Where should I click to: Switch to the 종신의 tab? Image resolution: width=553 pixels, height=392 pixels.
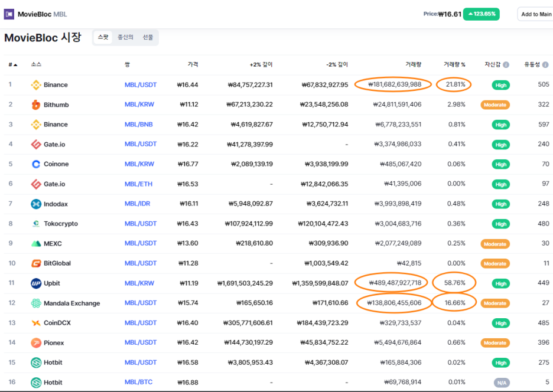coord(125,37)
